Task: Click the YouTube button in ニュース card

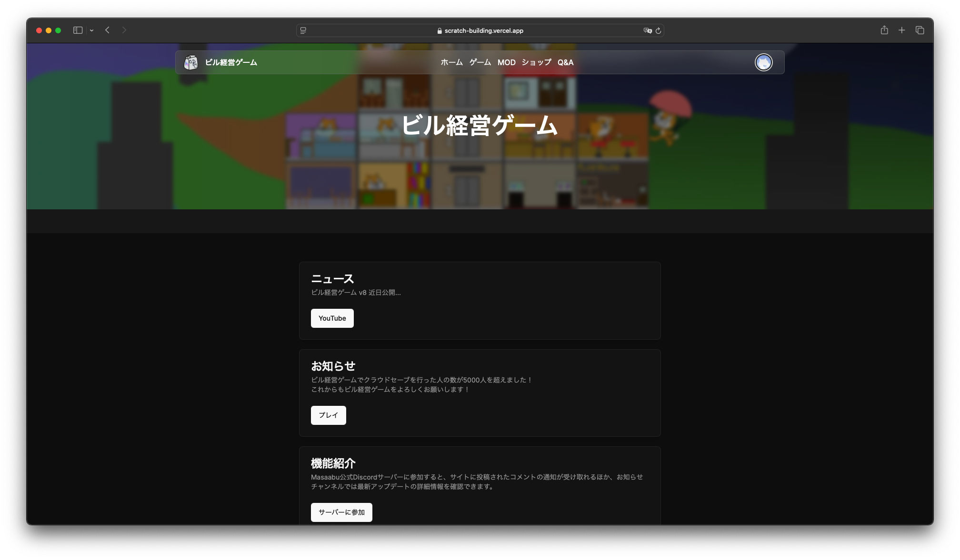Action: click(x=332, y=318)
